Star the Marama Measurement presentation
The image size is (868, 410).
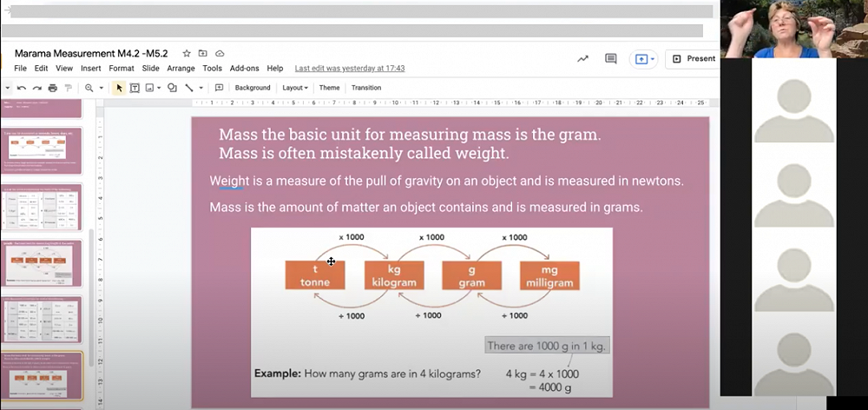(187, 53)
